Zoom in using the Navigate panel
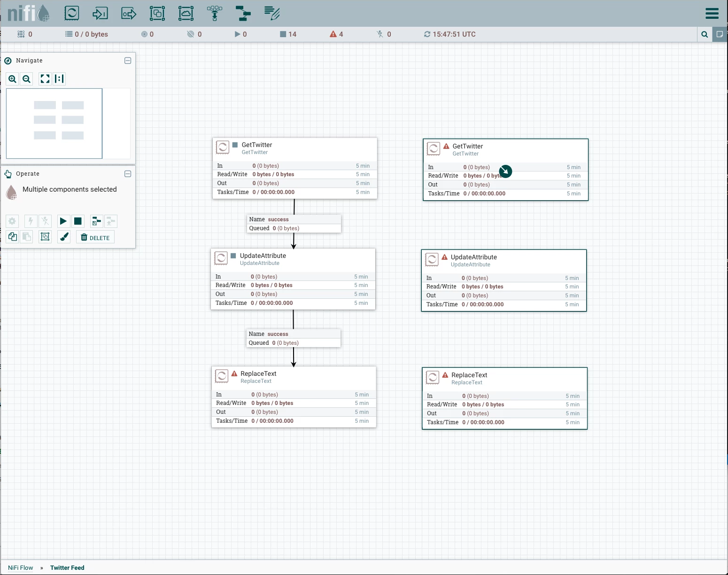The width and height of the screenshot is (728, 575). (13, 79)
